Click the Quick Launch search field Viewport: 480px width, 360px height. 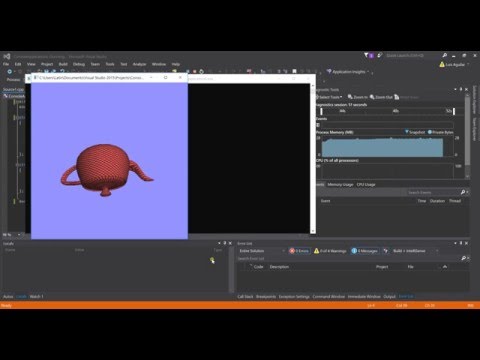point(413,55)
